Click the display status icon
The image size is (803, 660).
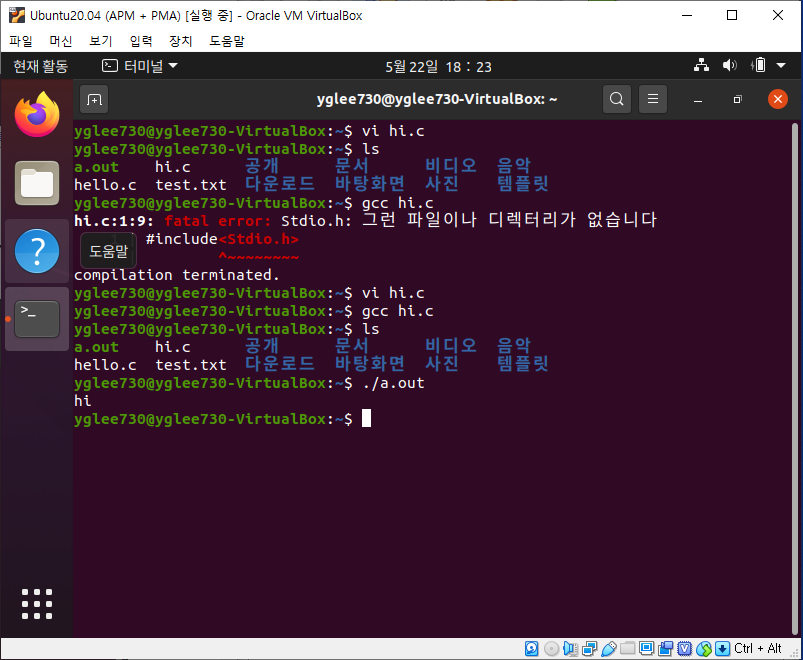coord(646,649)
